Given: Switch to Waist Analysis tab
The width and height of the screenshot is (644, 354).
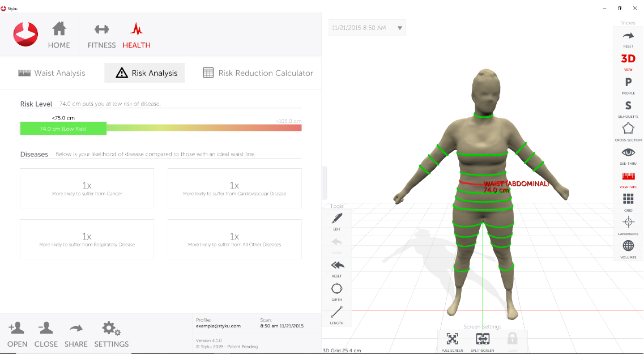Looking at the screenshot, I should click(52, 73).
